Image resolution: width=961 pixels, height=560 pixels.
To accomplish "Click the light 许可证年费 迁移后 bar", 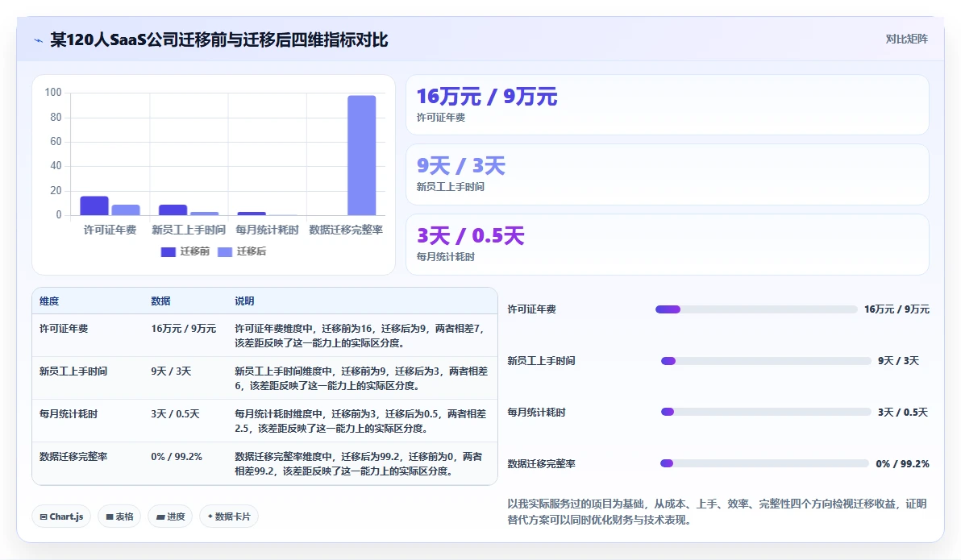I will [x=126, y=210].
